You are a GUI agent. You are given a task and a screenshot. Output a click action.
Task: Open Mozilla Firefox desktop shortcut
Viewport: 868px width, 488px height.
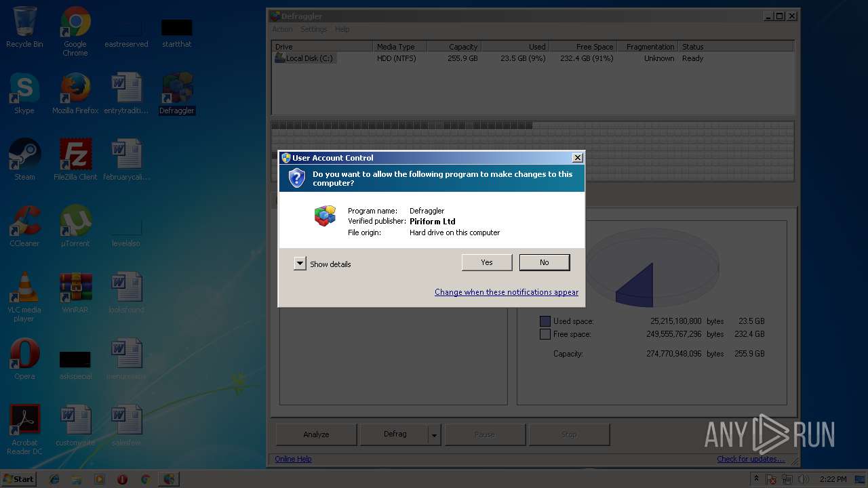click(75, 94)
